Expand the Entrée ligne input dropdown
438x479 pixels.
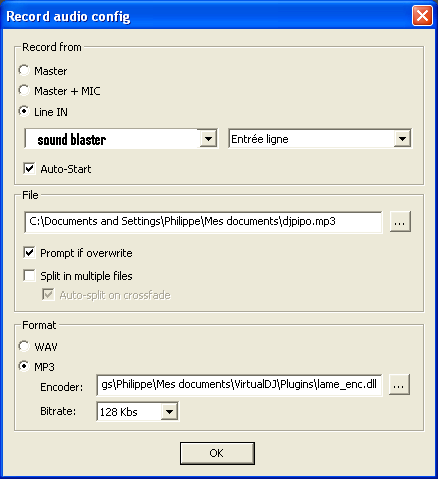[x=402, y=138]
